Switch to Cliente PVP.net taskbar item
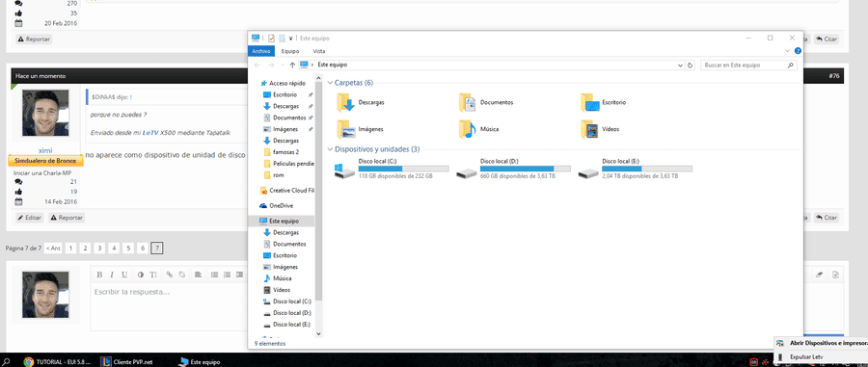The width and height of the screenshot is (868, 367). (126, 362)
